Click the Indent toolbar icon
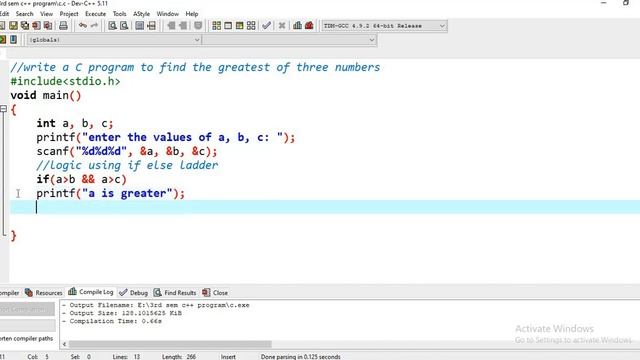 171,26
